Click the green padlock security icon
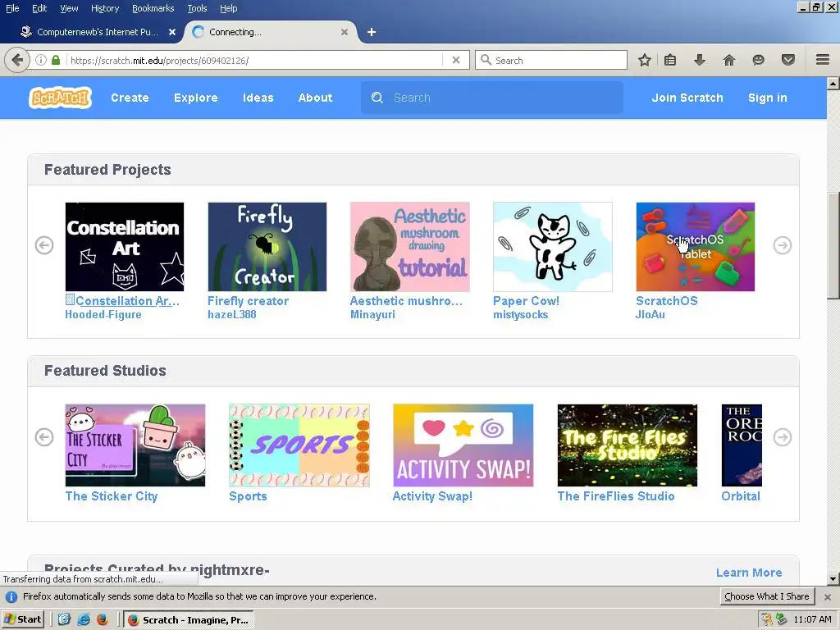 pos(56,60)
